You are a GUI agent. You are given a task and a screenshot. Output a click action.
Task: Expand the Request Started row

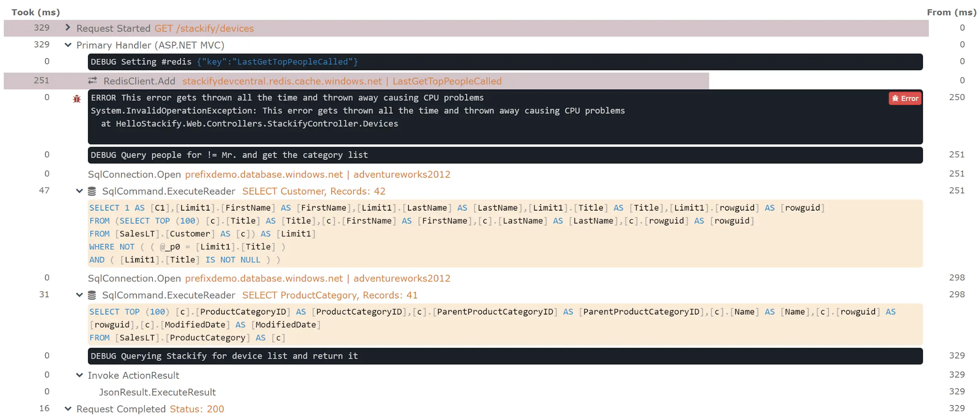[68, 27]
